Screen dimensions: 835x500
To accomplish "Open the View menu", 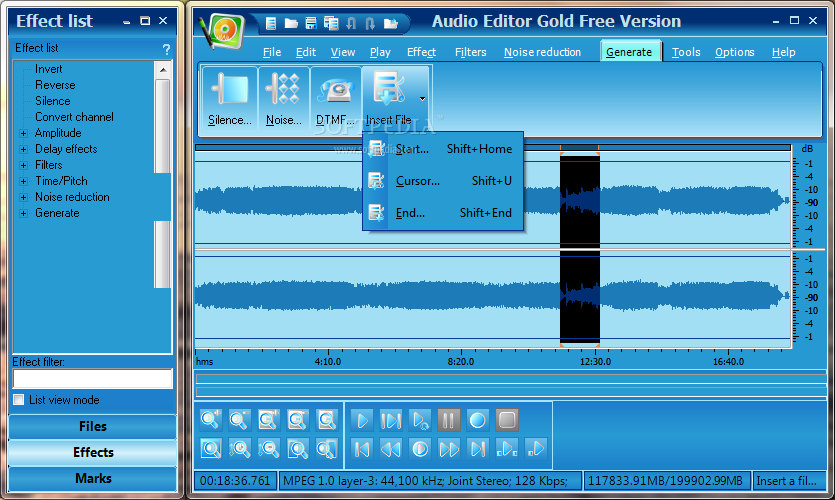I will click(x=342, y=52).
